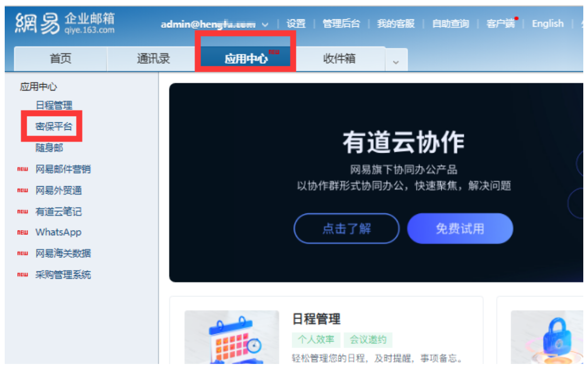Click the 免费试用 free trial button

point(460,229)
